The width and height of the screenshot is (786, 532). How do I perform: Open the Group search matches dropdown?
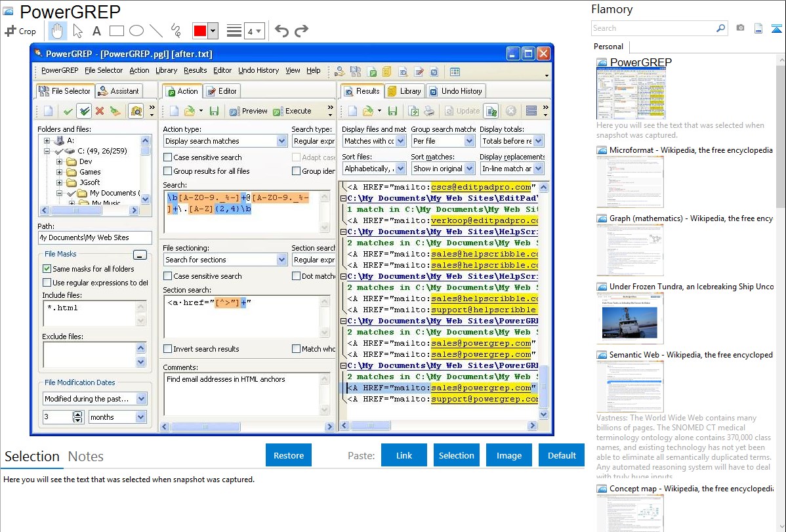469,141
